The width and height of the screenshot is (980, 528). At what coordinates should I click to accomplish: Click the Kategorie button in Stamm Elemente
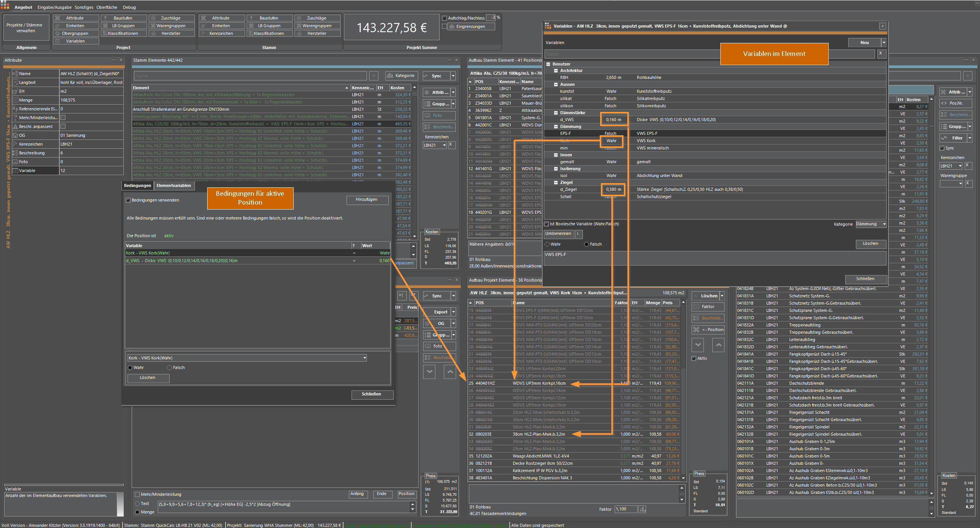401,76
